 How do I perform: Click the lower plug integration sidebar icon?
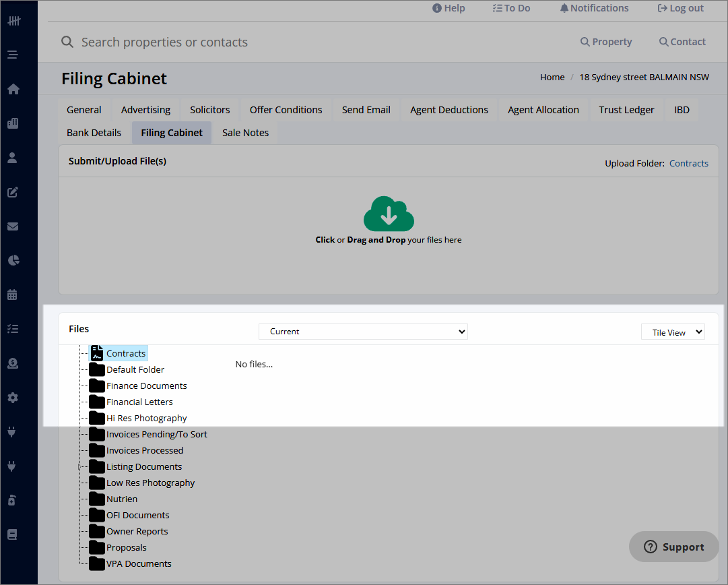coord(12,466)
